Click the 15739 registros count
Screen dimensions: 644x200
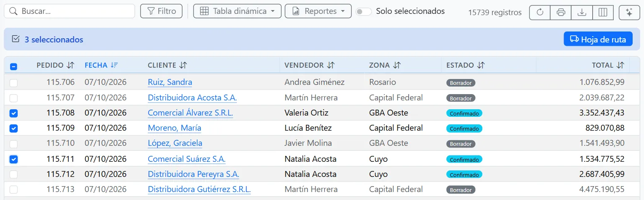click(x=495, y=12)
